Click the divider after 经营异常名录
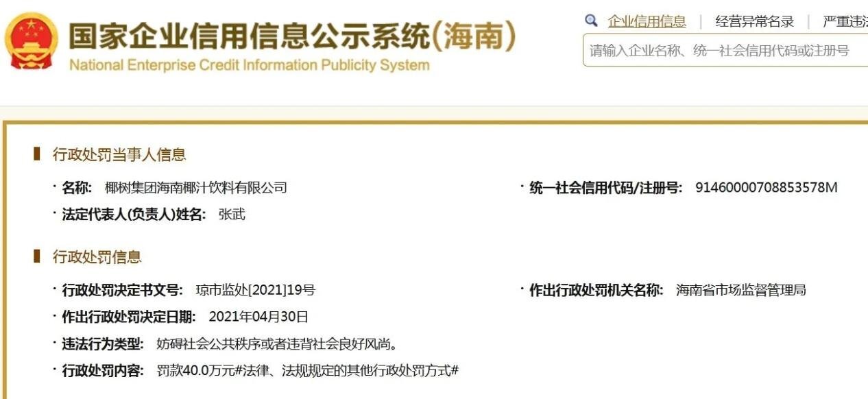The image size is (868, 399). 809,21
